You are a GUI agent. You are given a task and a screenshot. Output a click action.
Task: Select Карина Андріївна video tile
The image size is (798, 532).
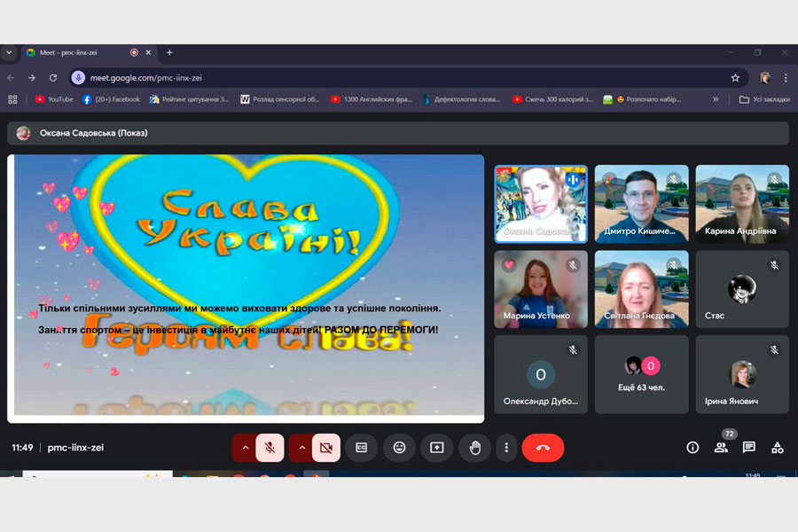(x=742, y=204)
